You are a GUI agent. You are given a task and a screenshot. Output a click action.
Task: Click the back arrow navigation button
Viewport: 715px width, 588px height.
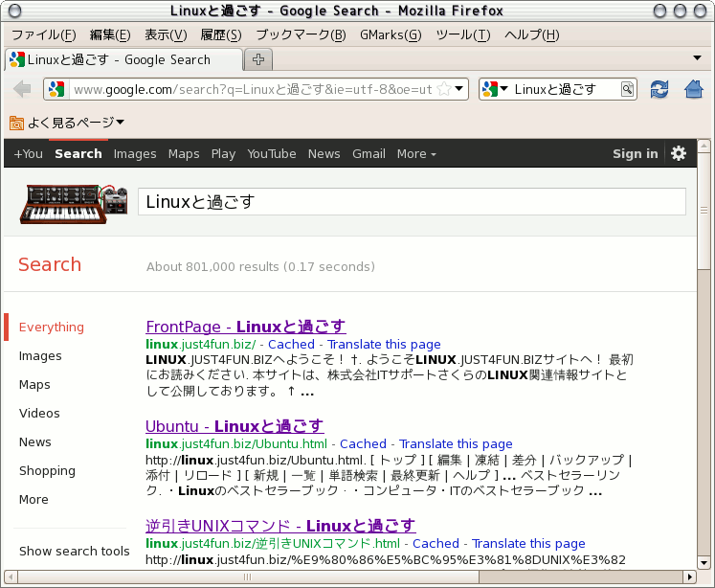tap(22, 89)
